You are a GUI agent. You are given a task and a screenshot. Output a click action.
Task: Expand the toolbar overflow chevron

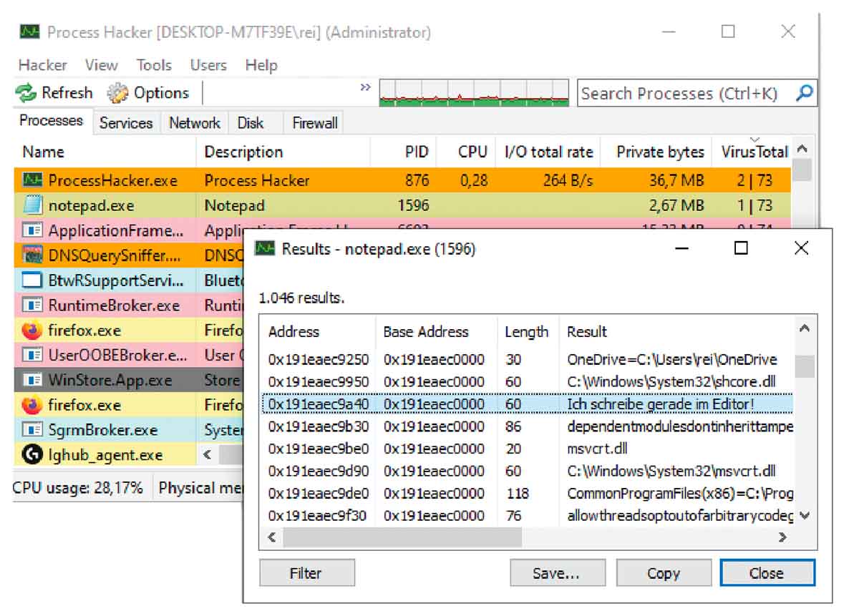pyautogui.click(x=365, y=88)
